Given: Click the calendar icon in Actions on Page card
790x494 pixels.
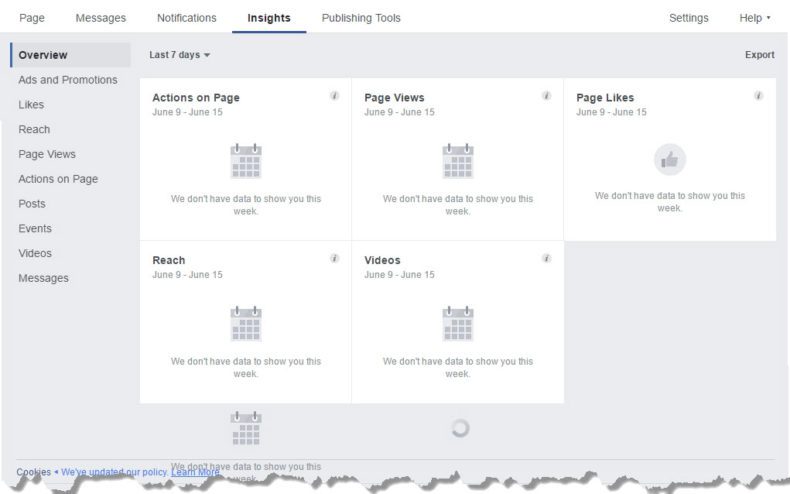Looking at the screenshot, I should coord(246,161).
